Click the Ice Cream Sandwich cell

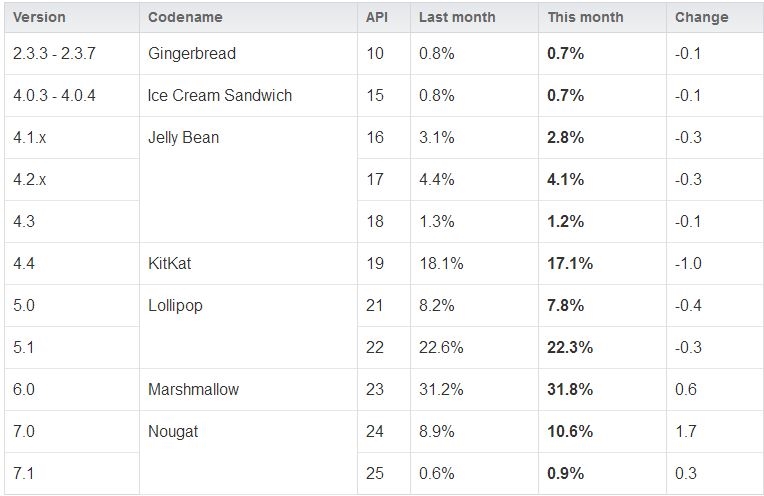click(x=219, y=95)
